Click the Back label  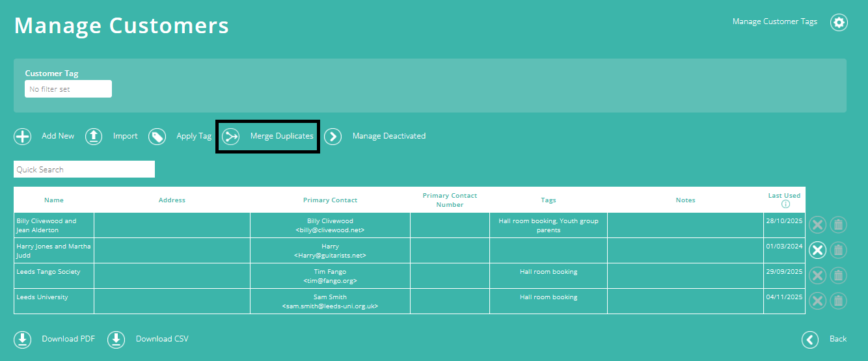pos(838,339)
